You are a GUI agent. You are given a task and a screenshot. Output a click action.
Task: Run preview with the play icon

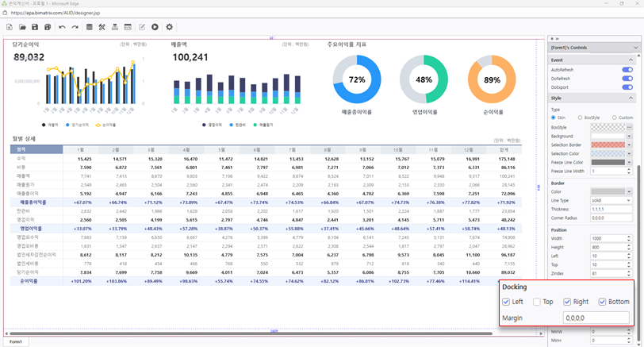pyautogui.click(x=155, y=27)
